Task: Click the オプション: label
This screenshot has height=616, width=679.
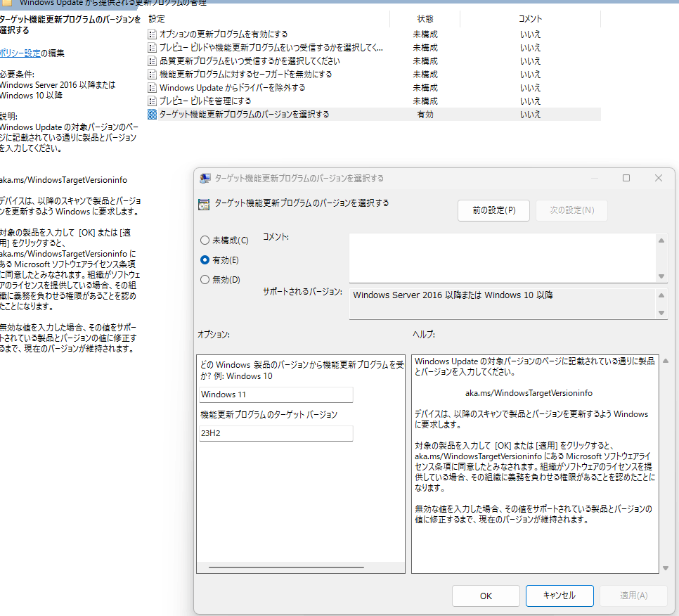Action: tap(214, 335)
